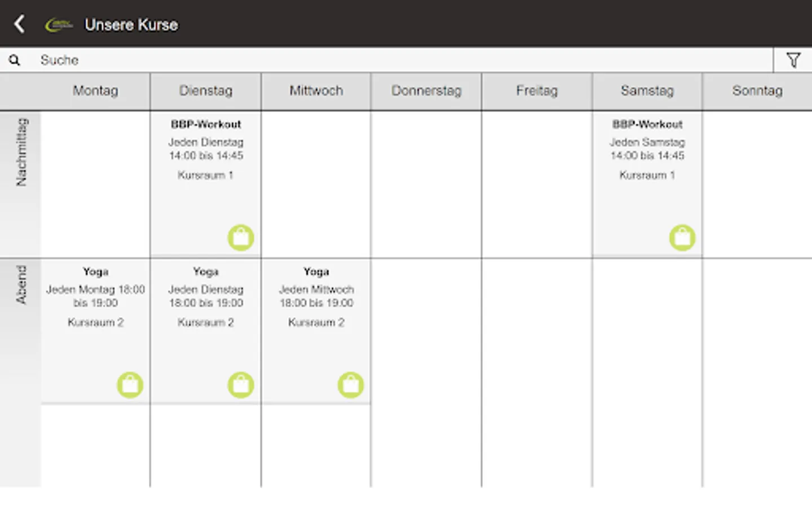812x508 pixels.
Task: Book Wednesday Yoga using the bag icon
Action: click(351, 385)
